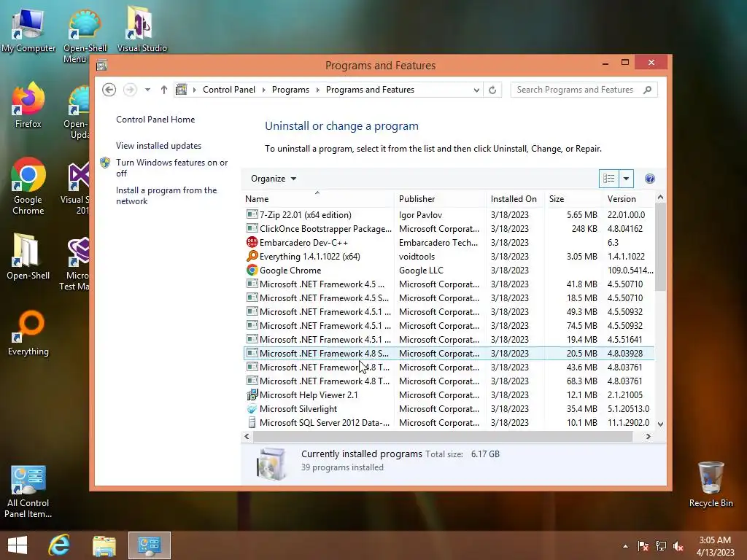Select the .NET Framework 4.8 S... row
This screenshot has height=560, width=747.
449,354
